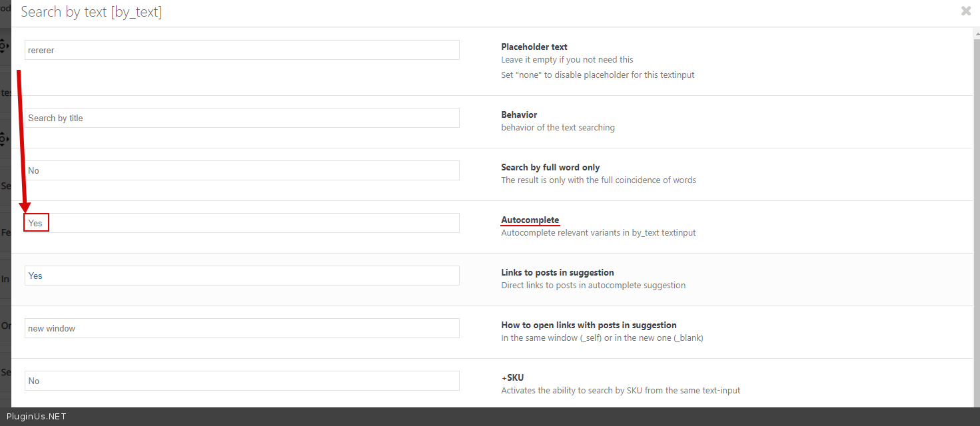The height and width of the screenshot is (426, 980).
Task: Expand the dropdown showing new window
Action: coord(242,328)
